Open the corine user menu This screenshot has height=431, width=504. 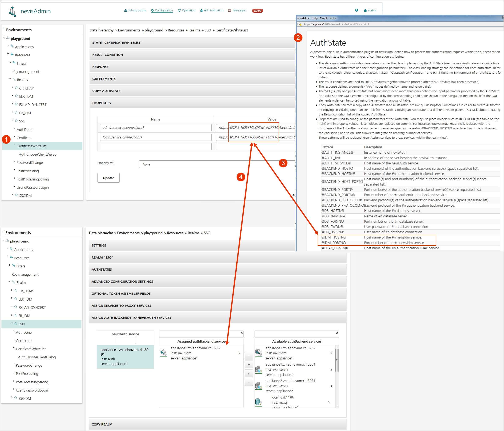point(370,10)
